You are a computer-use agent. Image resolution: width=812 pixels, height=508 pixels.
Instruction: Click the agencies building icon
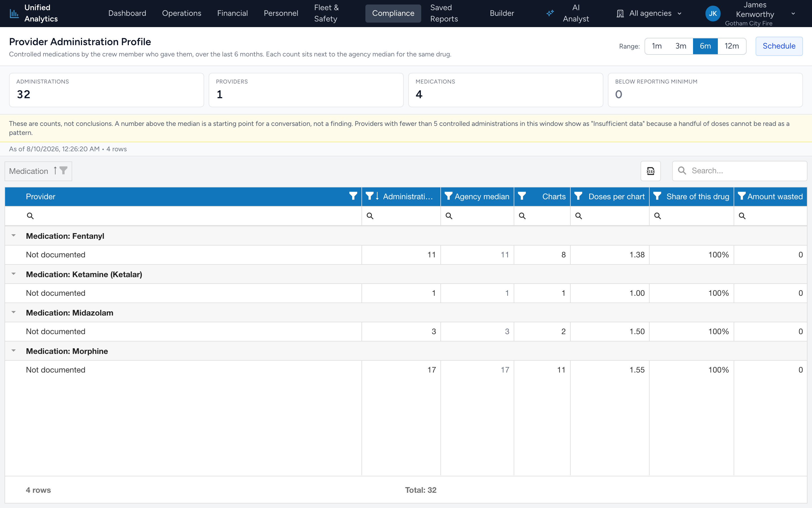click(x=620, y=14)
